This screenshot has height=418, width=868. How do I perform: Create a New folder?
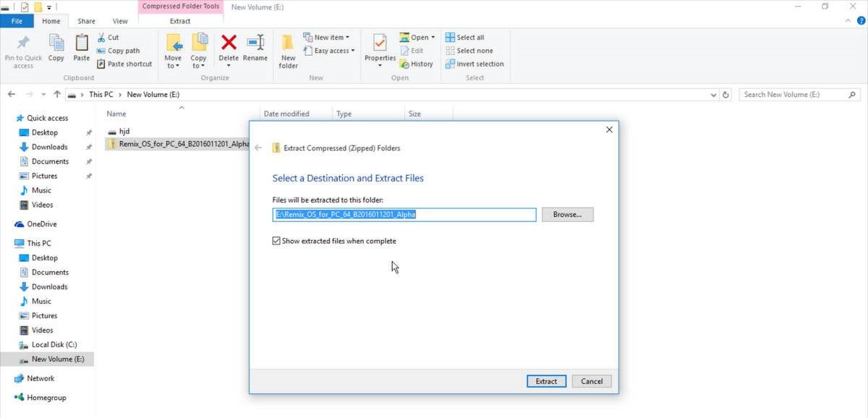tap(289, 51)
